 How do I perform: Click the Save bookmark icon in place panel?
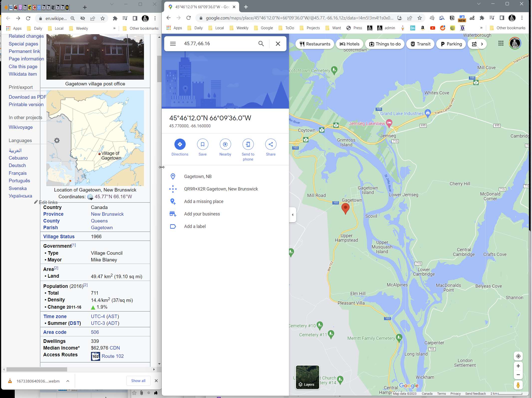pyautogui.click(x=202, y=144)
